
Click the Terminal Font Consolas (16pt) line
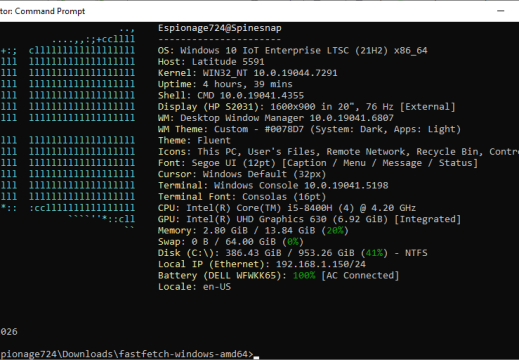pos(242,197)
